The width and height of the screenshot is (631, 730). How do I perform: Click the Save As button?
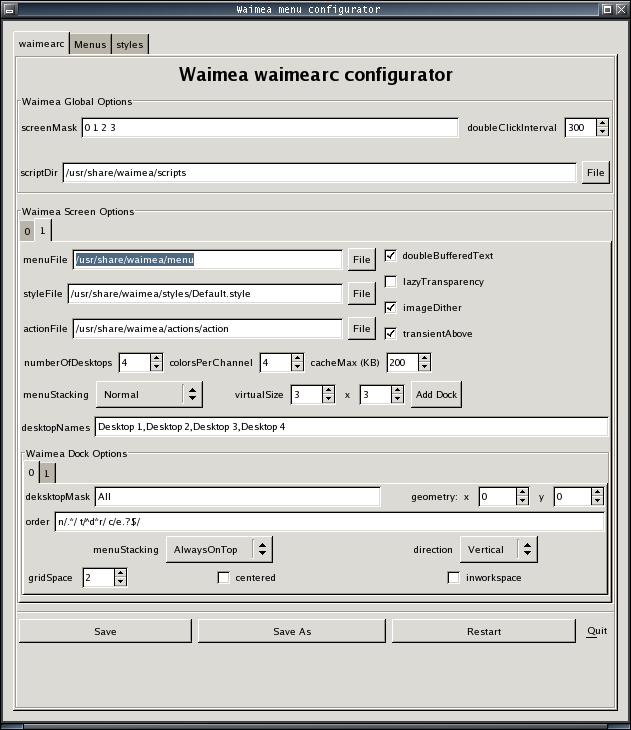tap(291, 631)
